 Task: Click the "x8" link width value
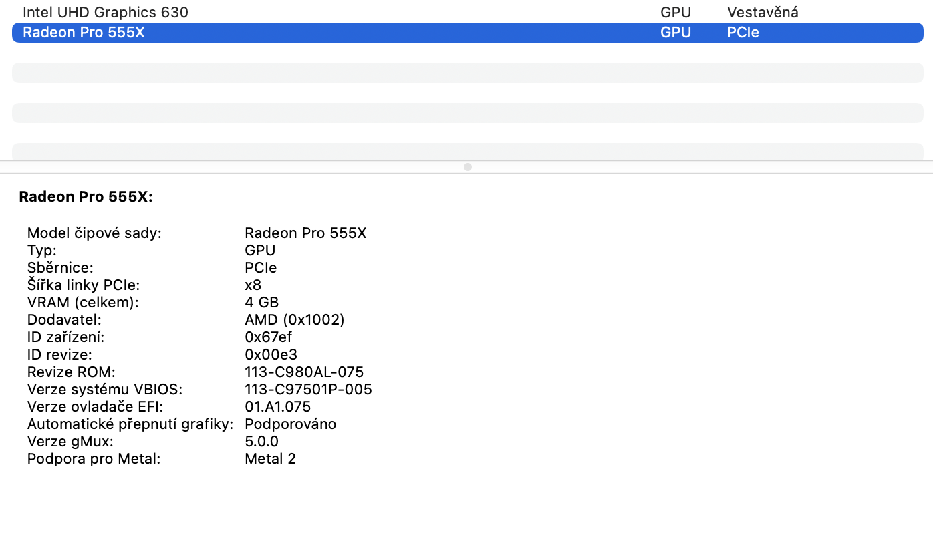tap(253, 285)
